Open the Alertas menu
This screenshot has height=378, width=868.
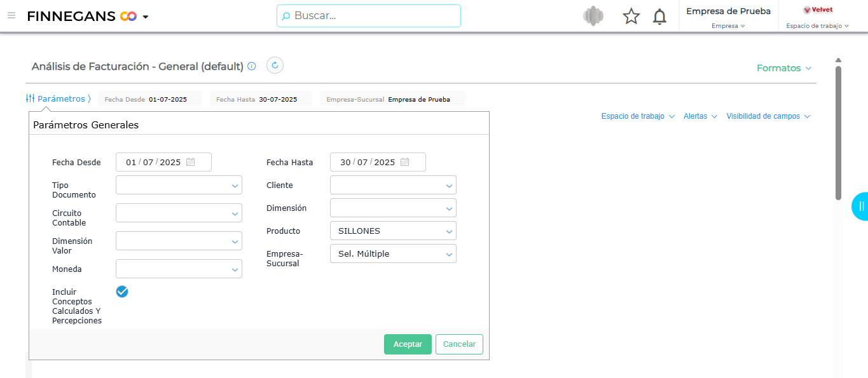click(700, 116)
